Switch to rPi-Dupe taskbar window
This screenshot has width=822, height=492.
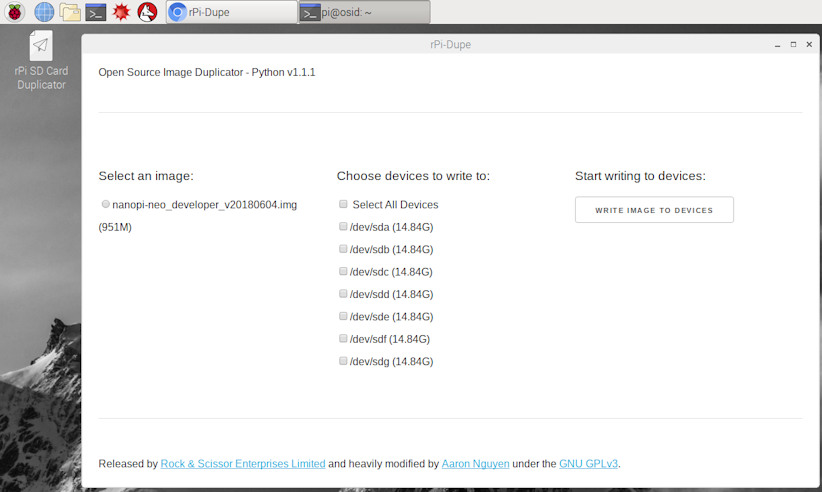(232, 12)
